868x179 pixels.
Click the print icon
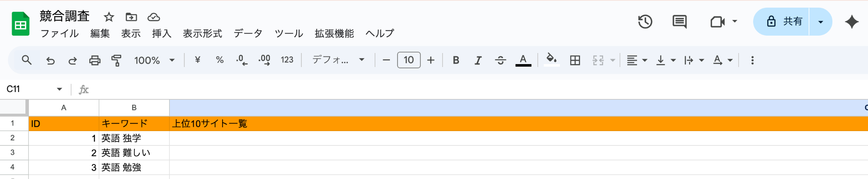95,60
